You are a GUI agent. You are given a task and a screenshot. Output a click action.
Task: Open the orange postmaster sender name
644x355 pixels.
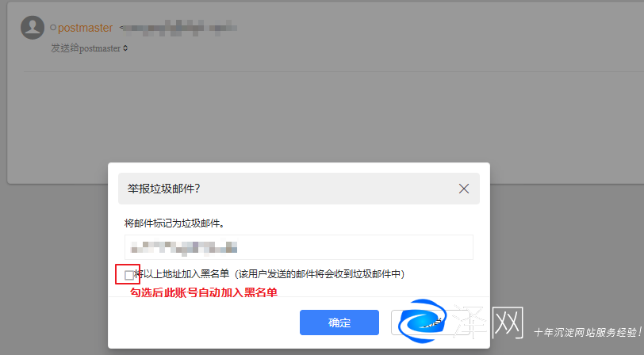pos(85,28)
